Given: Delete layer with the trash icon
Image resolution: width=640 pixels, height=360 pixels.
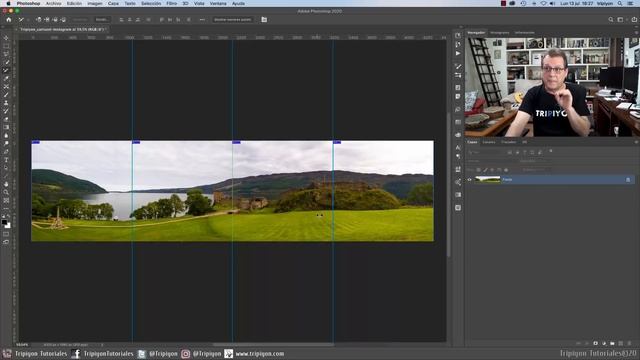Looking at the screenshot, I should (x=629, y=344).
